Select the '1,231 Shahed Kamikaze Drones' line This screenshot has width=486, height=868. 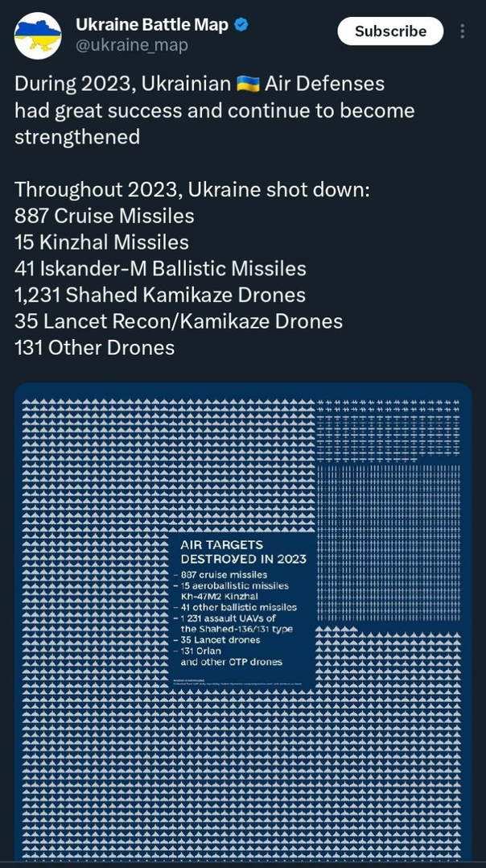click(x=160, y=295)
